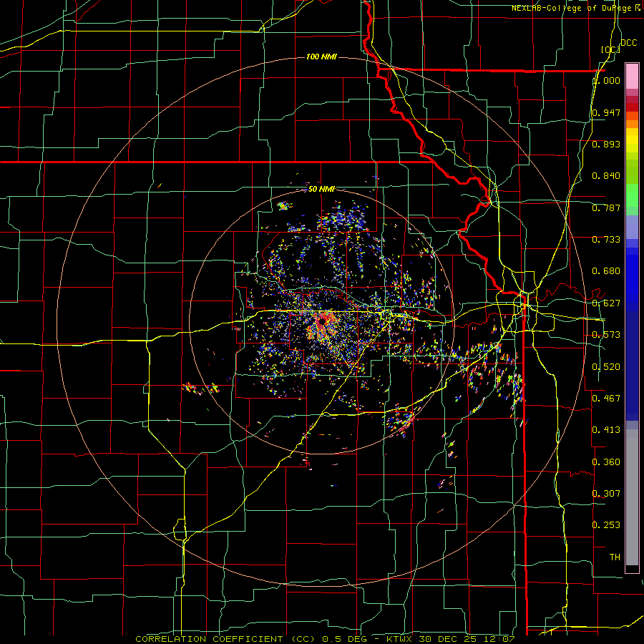Click the 0.360 legend value
Viewport: 644px width, 644px height.
606,462
